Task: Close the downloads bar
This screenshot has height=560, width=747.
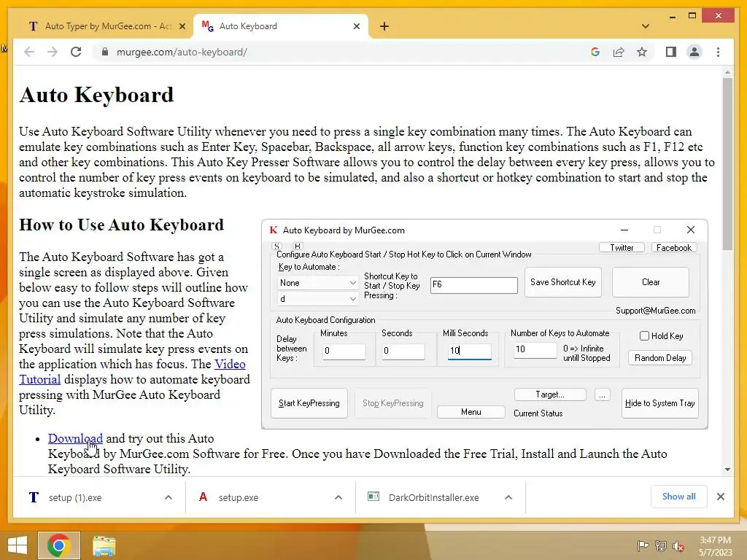Action: (720, 497)
